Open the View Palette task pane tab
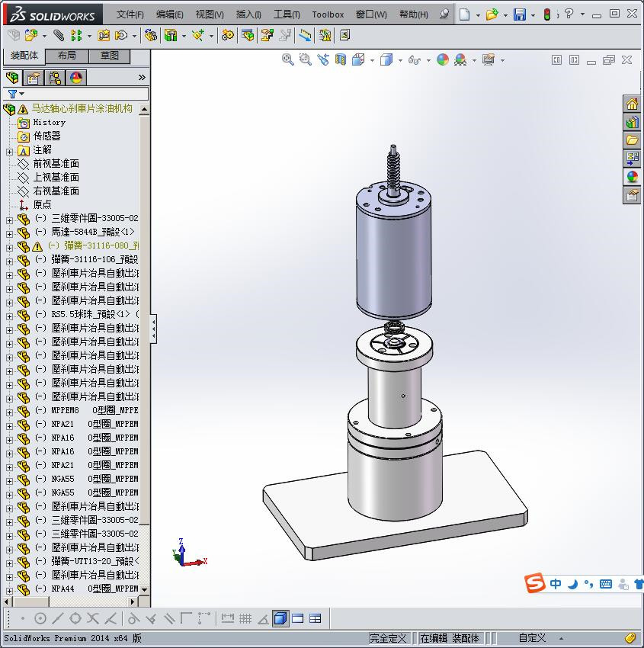This screenshot has height=648, width=644. coord(632,159)
